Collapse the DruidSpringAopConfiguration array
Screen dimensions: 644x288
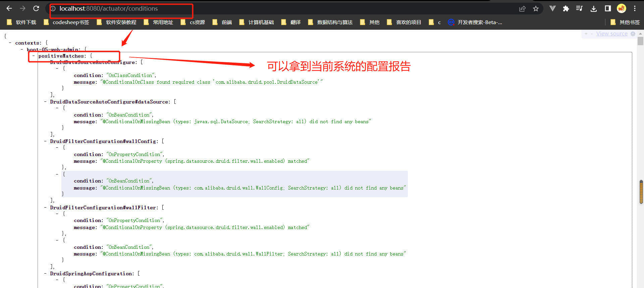tap(45, 274)
